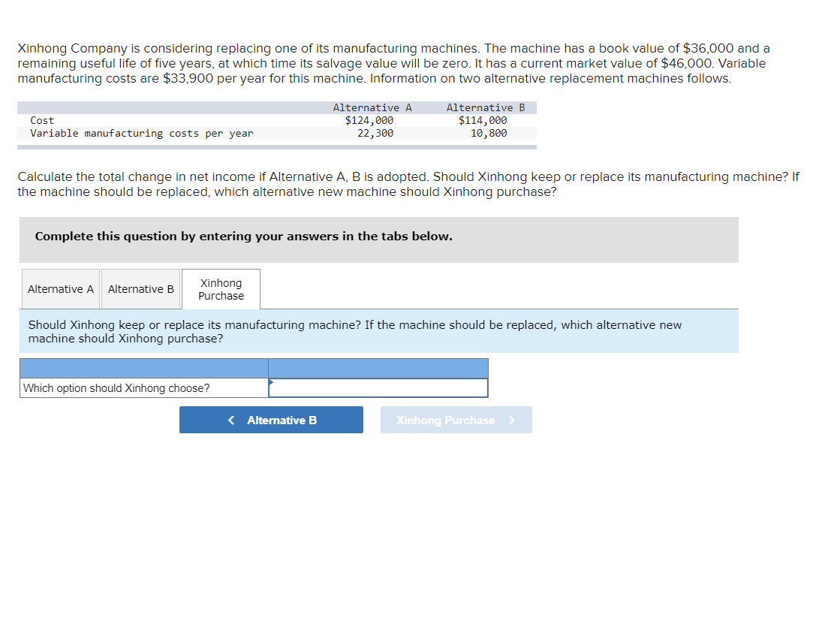Image resolution: width=840 pixels, height=621 pixels.
Task: Open the Xinhong Purchase tab
Action: coord(220,289)
